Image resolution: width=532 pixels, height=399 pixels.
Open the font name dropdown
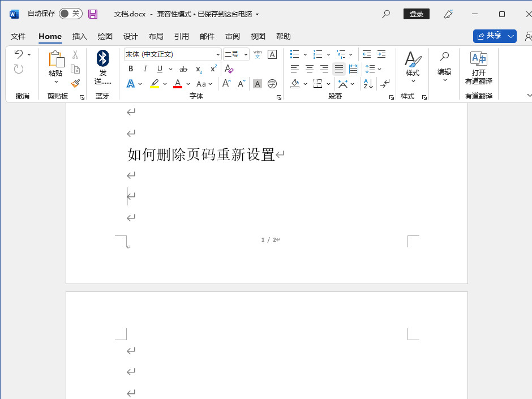pos(218,54)
